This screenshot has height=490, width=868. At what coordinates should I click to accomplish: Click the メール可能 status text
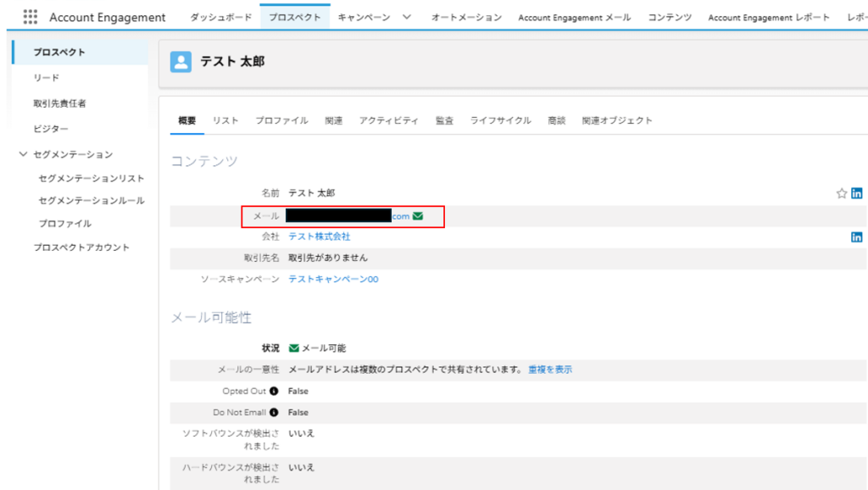[324, 348]
